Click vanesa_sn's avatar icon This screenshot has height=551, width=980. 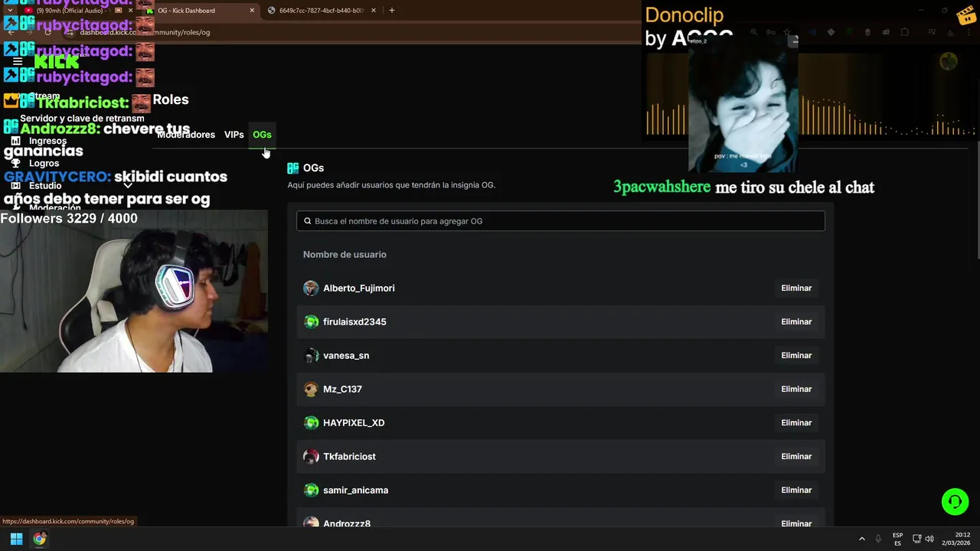coord(311,355)
